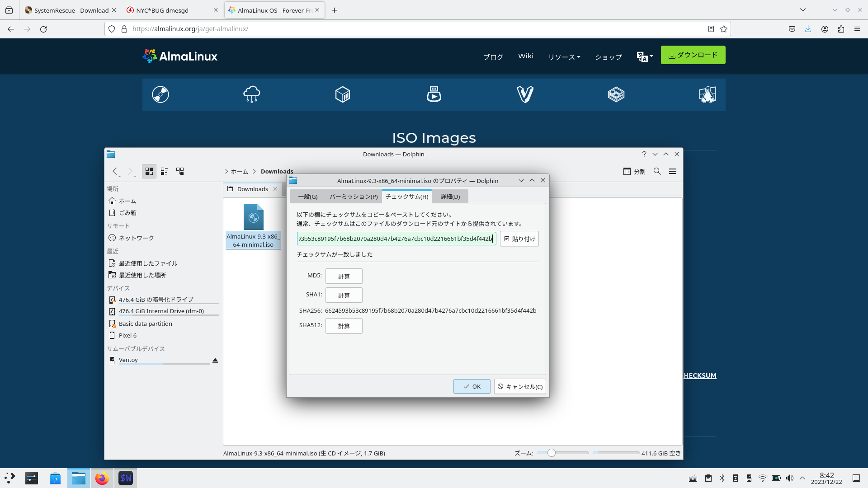Open ネットワーク in Dolphin places
868x488 pixels.
[163, 238]
